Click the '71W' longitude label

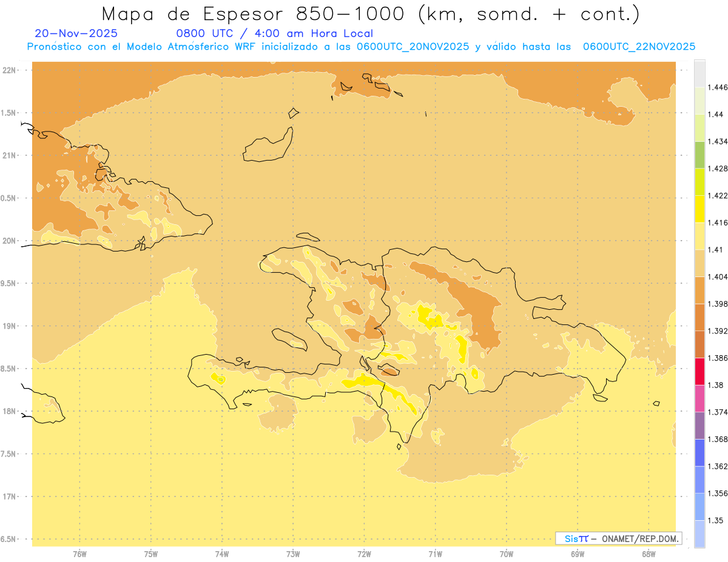[x=435, y=554]
